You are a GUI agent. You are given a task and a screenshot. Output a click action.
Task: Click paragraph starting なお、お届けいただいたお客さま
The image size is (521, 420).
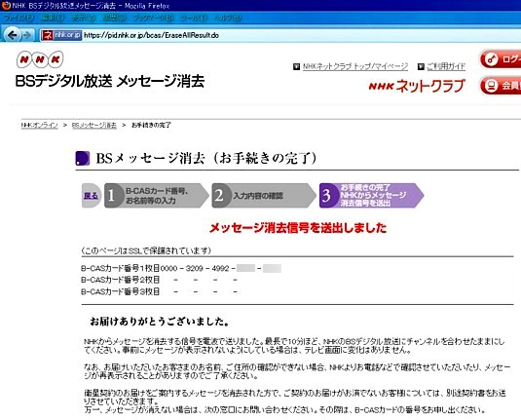pos(297,372)
